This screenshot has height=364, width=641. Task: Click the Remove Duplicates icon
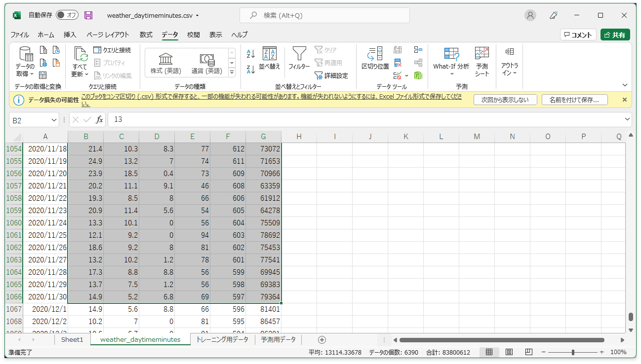398,63
